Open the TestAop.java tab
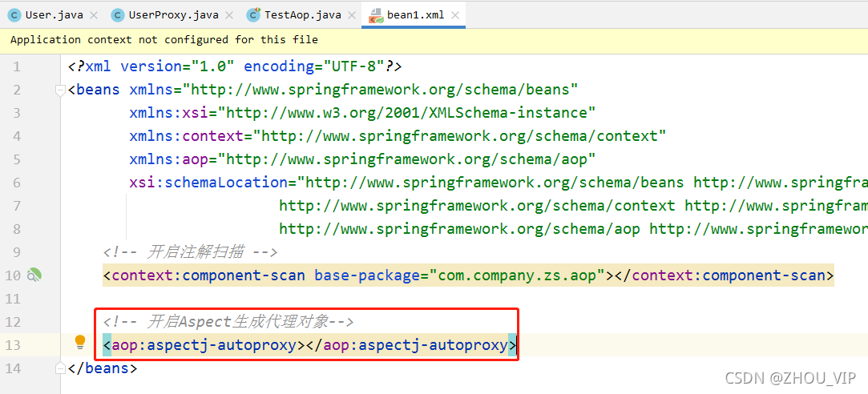This screenshot has width=868, height=394. pos(302,15)
